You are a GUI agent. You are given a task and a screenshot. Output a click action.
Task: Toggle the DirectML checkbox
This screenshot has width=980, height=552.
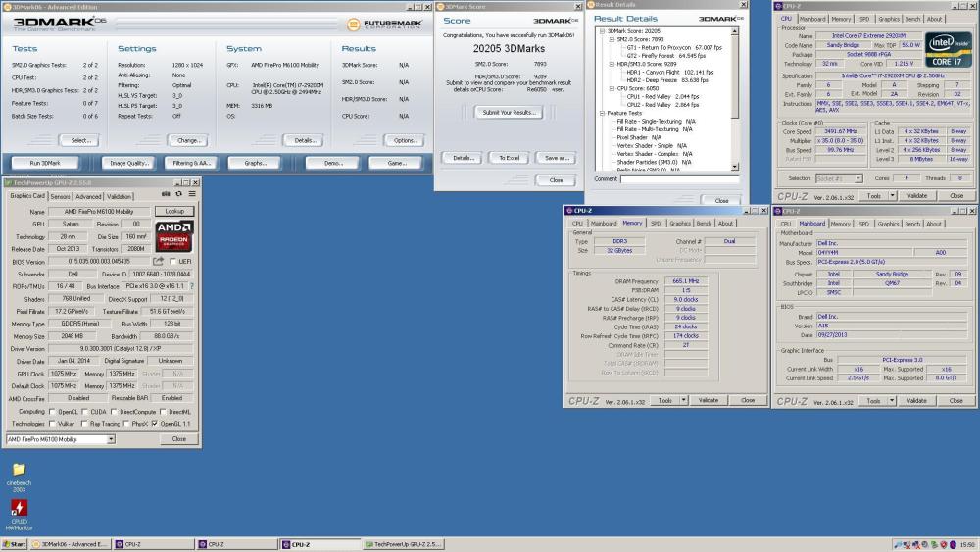(x=163, y=412)
